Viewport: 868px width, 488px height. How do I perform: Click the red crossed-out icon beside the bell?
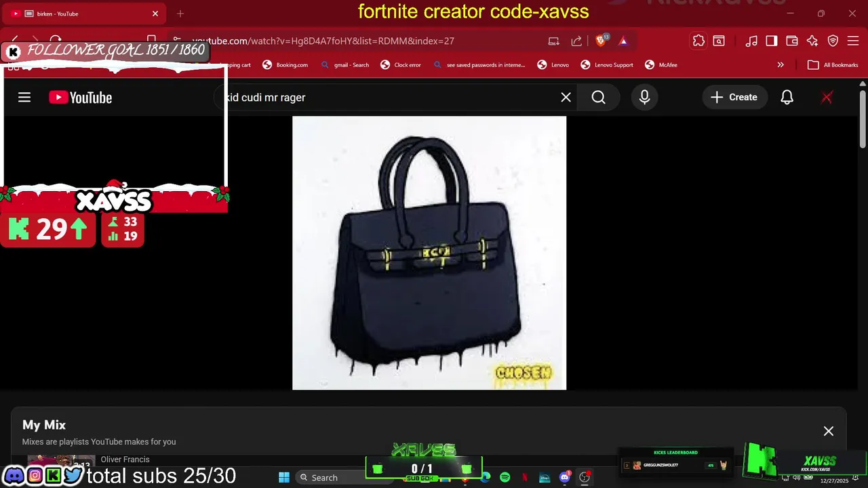click(x=827, y=98)
